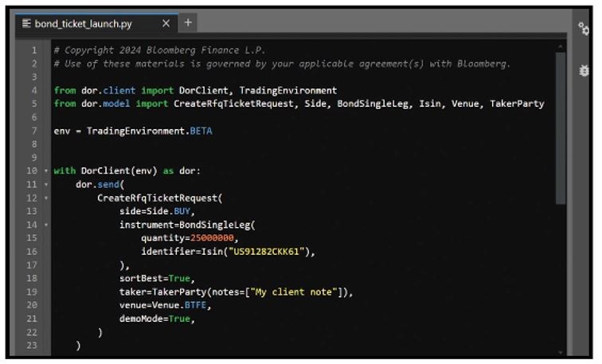Click the file icon on the tab

click(x=26, y=23)
